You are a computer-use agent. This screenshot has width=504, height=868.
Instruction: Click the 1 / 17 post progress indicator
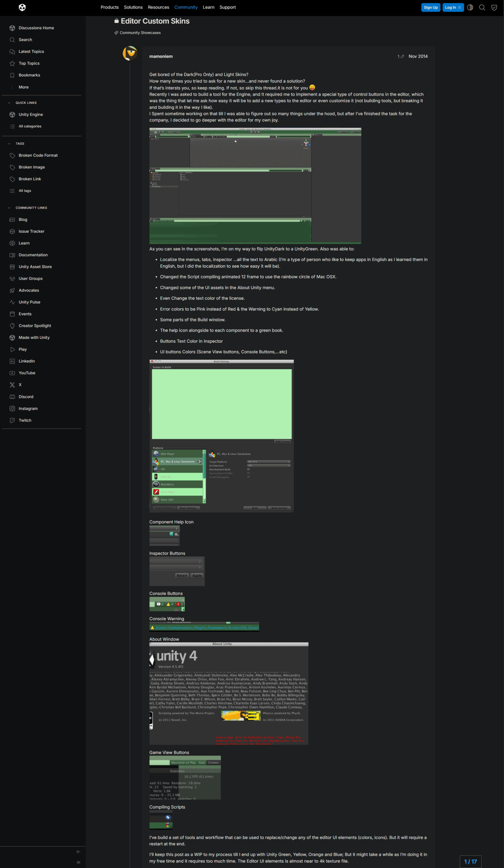coord(470,862)
